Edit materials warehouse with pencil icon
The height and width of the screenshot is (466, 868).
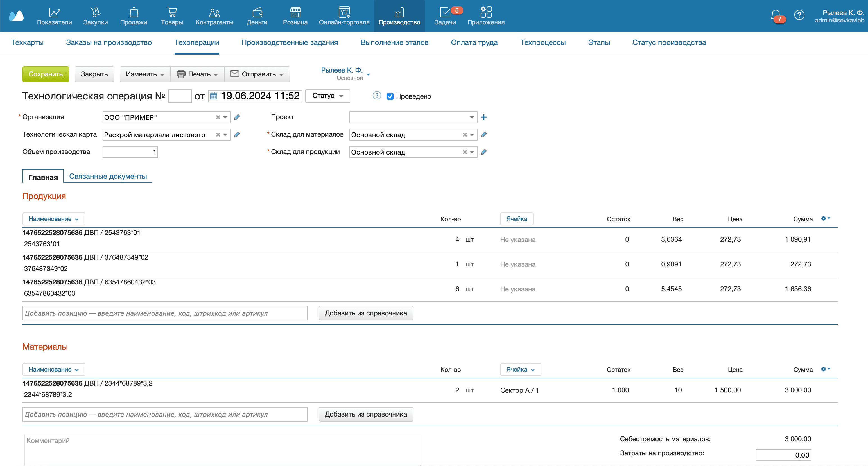[x=483, y=135]
